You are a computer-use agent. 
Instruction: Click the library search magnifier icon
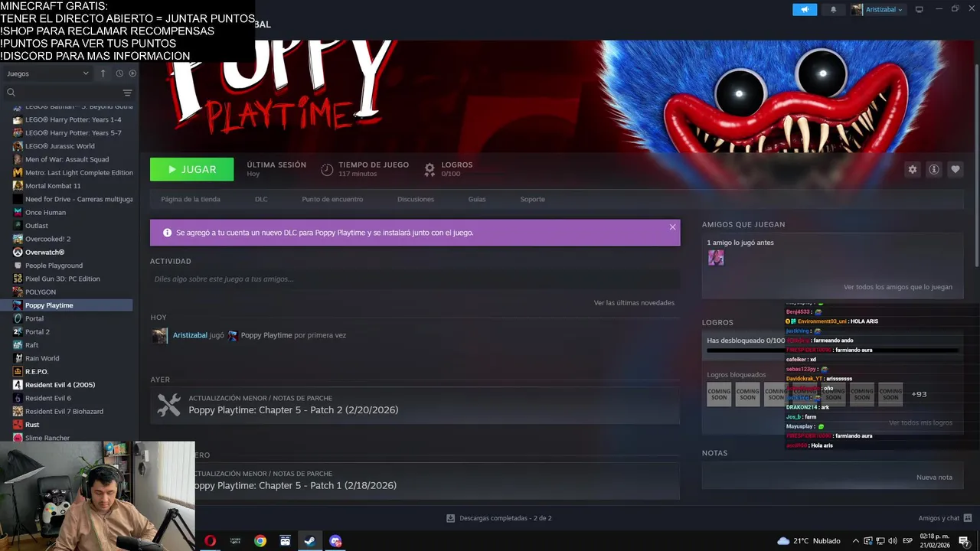[11, 93]
